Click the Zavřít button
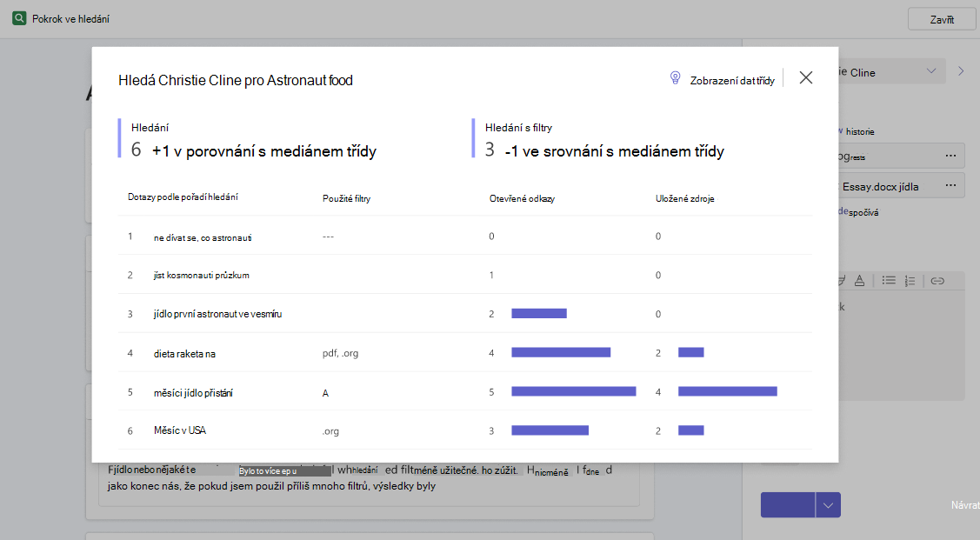The width and height of the screenshot is (980, 540). [x=941, y=19]
